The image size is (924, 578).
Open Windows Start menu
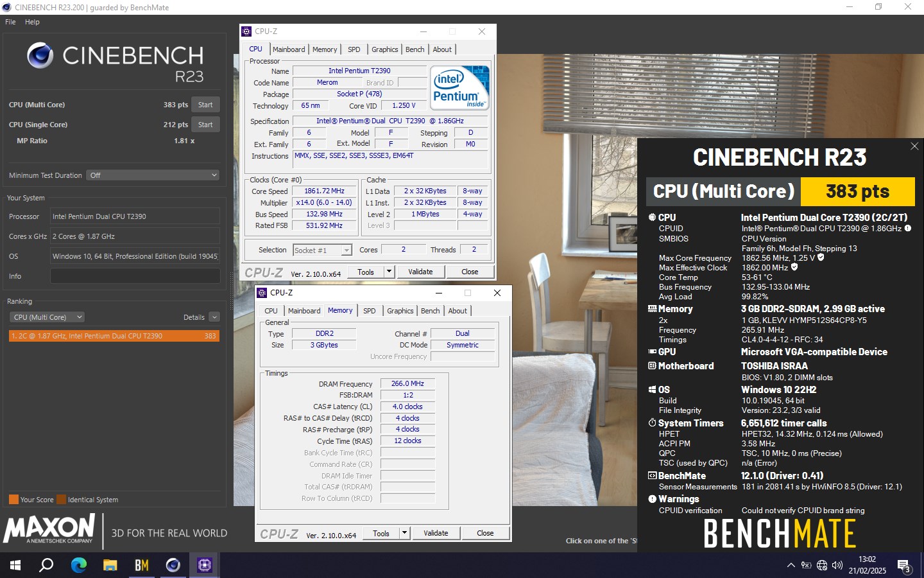[x=15, y=565]
